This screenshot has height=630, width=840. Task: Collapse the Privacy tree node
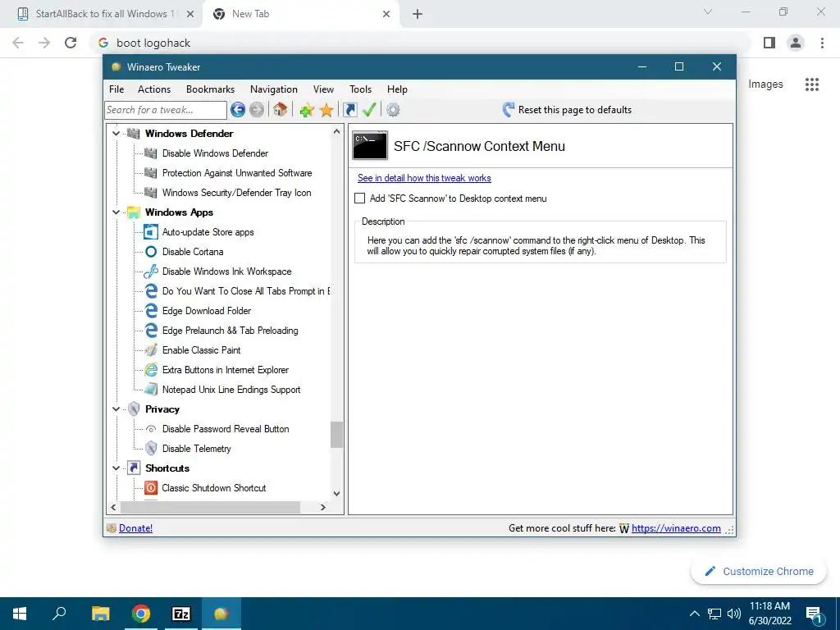point(116,409)
